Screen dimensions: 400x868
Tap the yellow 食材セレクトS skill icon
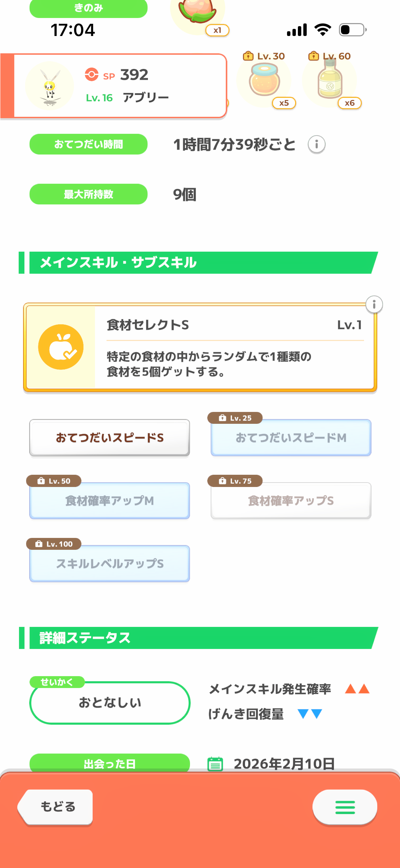pos(61,347)
